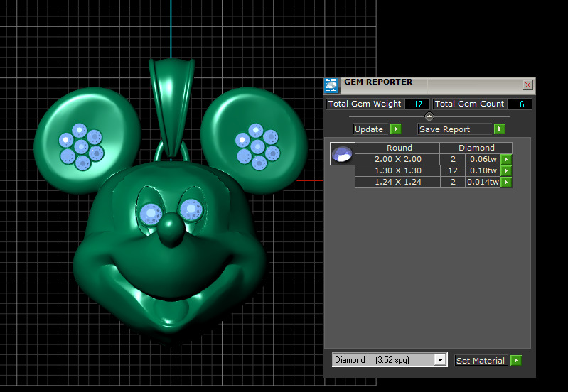
Task: Select the nose of the pendant model
Action: point(171,229)
